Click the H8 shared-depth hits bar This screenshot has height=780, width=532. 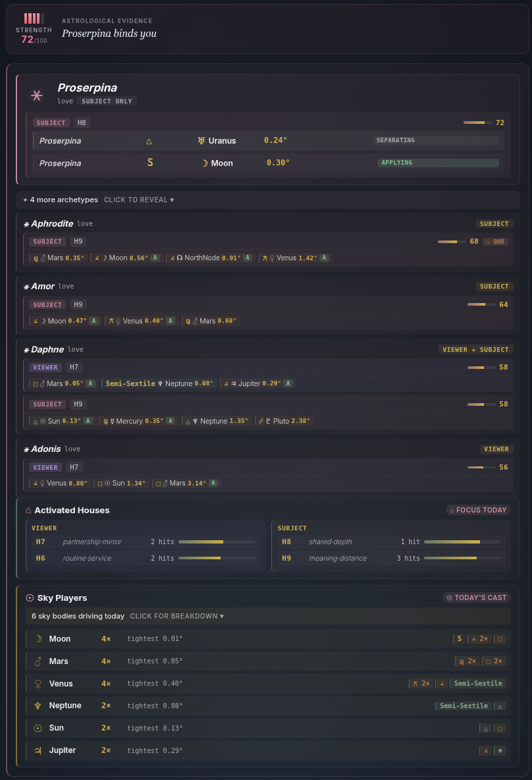(x=462, y=542)
